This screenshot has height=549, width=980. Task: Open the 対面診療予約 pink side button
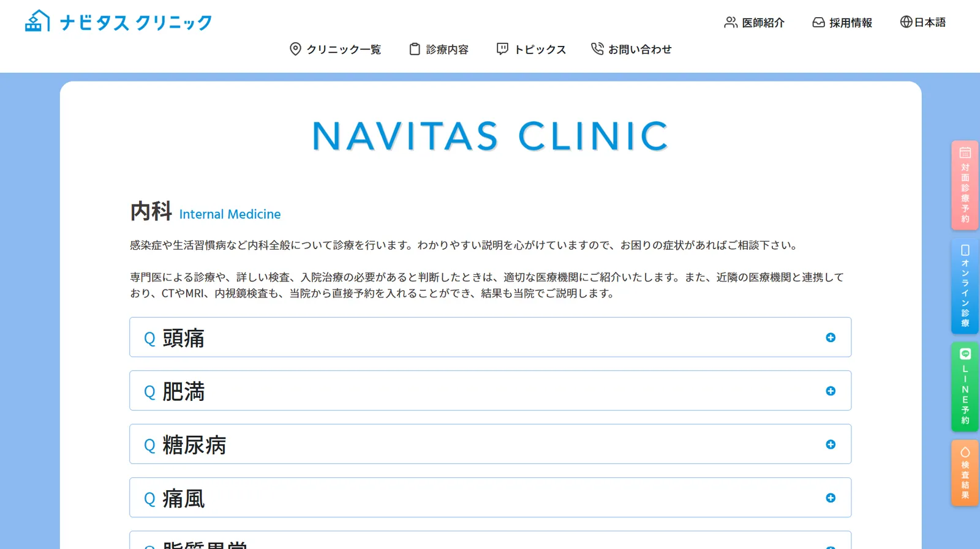[965, 185]
